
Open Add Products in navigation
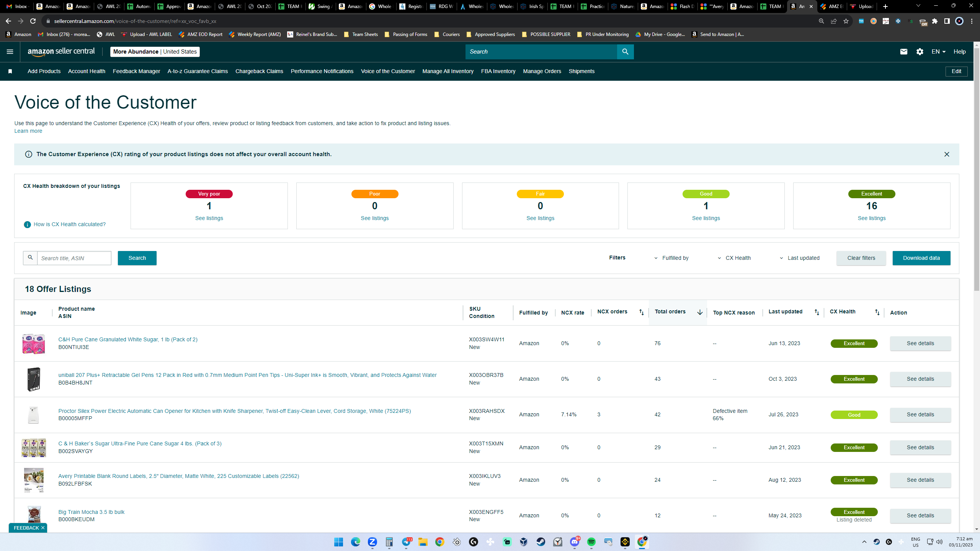44,72
